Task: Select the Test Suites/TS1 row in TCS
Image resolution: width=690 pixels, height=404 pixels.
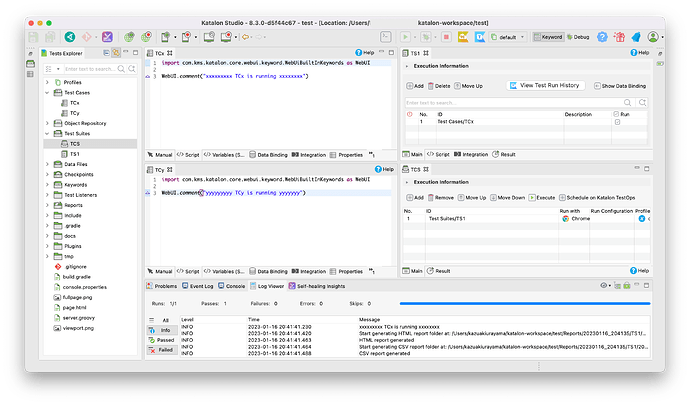Action: point(526,219)
